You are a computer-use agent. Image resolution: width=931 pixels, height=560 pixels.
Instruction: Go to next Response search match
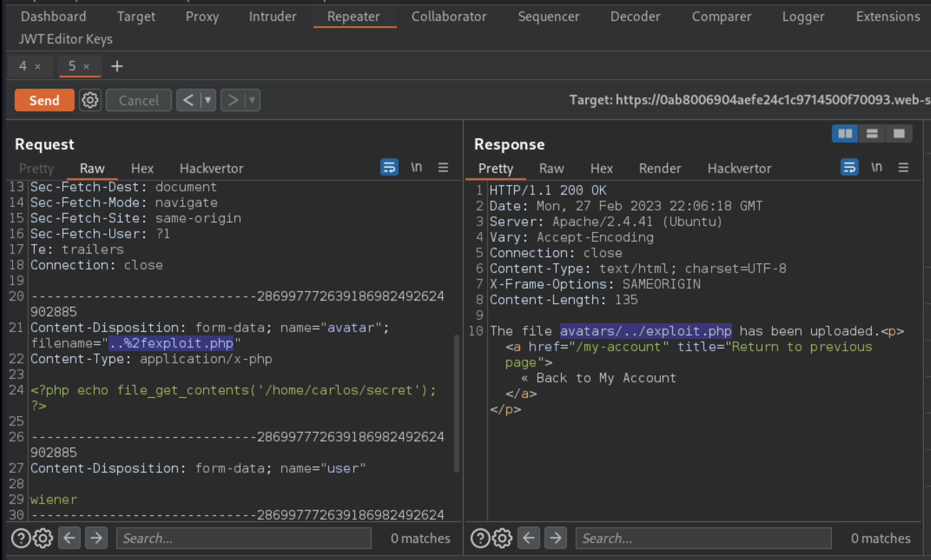[556, 538]
